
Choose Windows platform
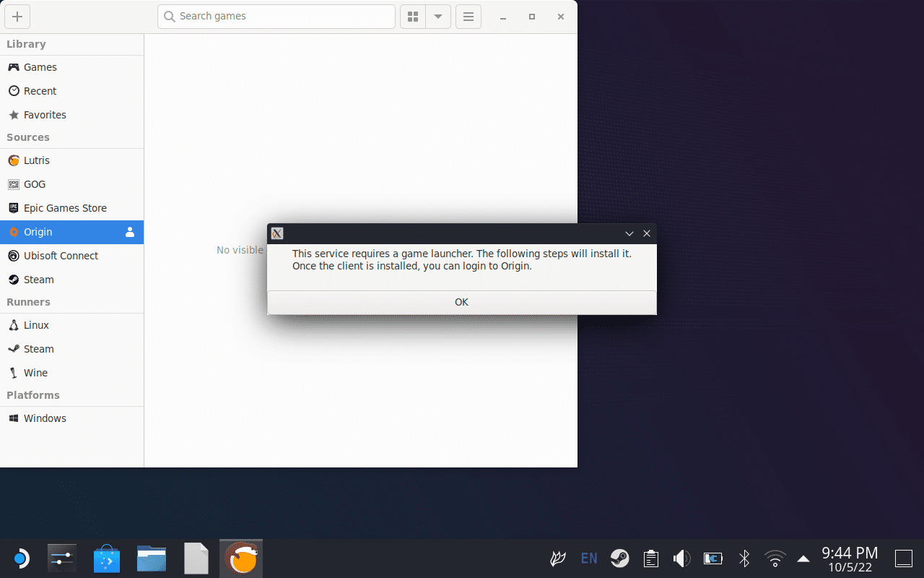[x=71, y=418]
